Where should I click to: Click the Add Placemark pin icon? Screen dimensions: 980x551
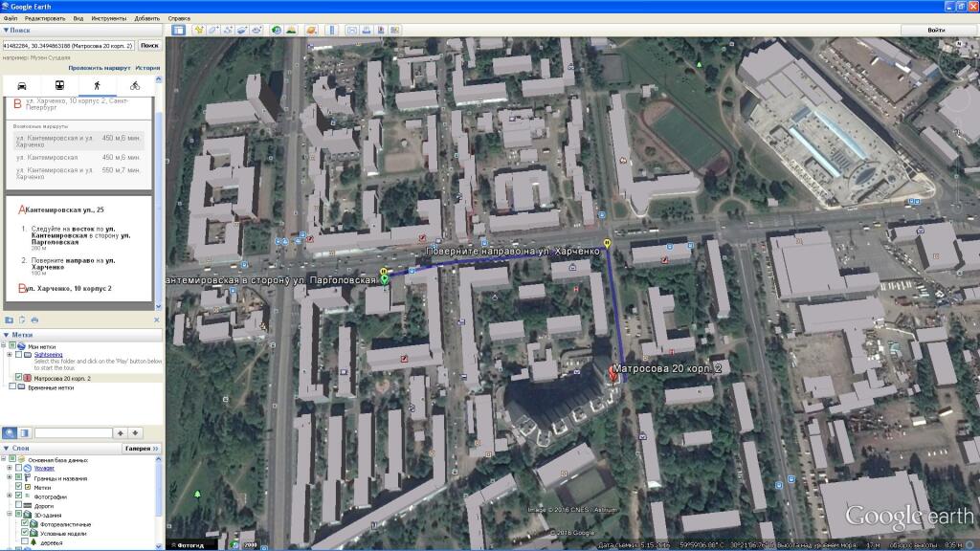(199, 31)
